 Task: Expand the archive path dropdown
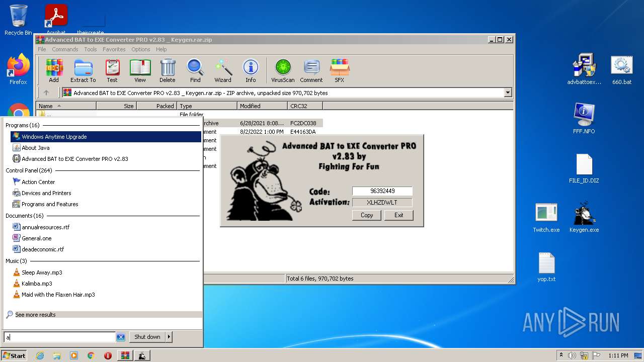tap(508, 93)
